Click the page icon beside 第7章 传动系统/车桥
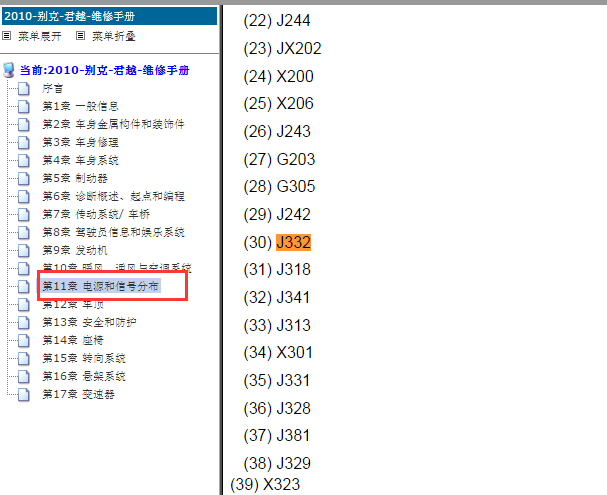607x495 pixels. [x=24, y=214]
